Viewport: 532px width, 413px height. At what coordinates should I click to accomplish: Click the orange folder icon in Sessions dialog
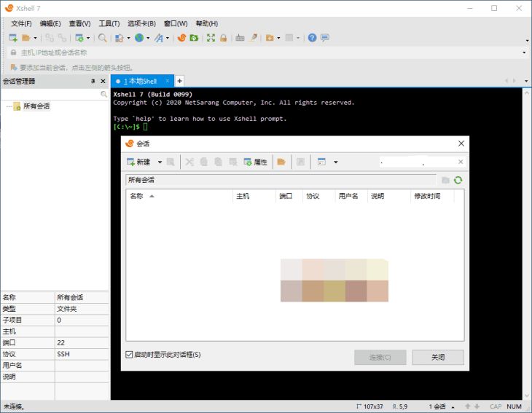click(281, 162)
